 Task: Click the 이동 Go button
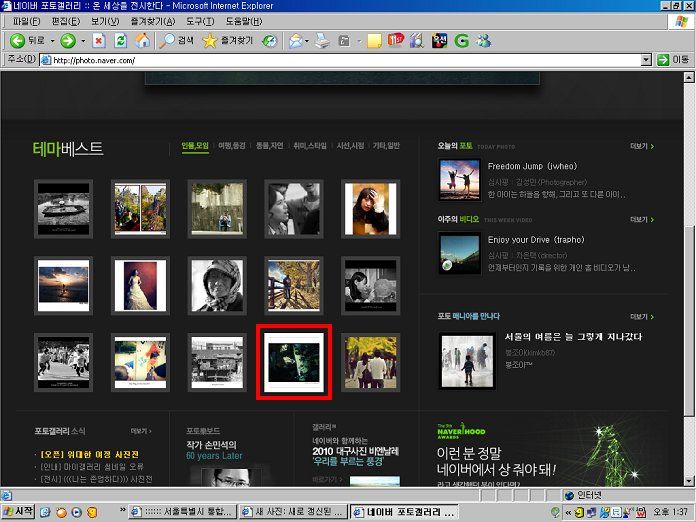click(673, 59)
